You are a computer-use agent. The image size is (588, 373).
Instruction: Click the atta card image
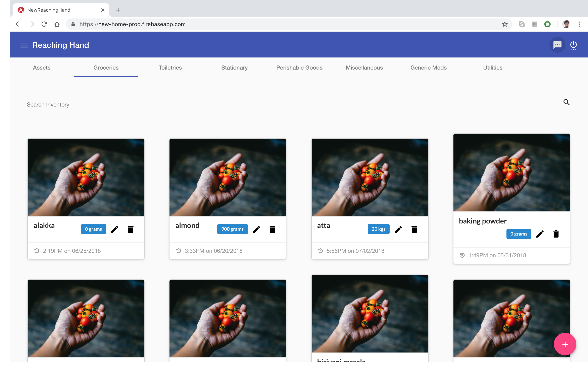tap(370, 177)
